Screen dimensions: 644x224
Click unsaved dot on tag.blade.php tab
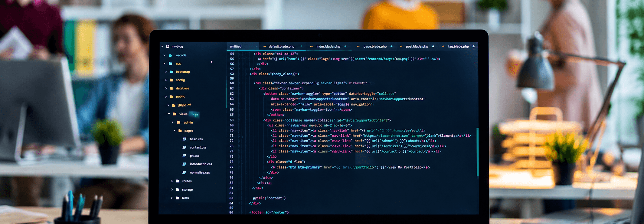pyautogui.click(x=473, y=46)
